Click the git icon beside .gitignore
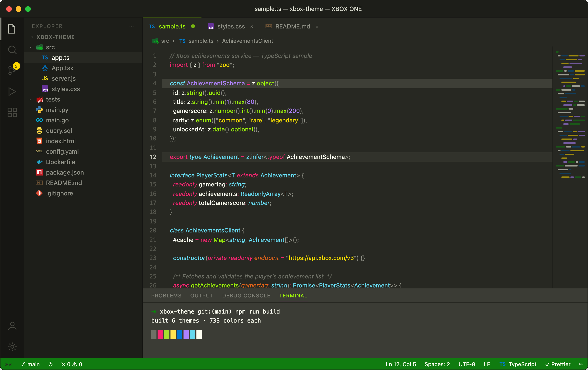The height and width of the screenshot is (370, 588). (39, 193)
